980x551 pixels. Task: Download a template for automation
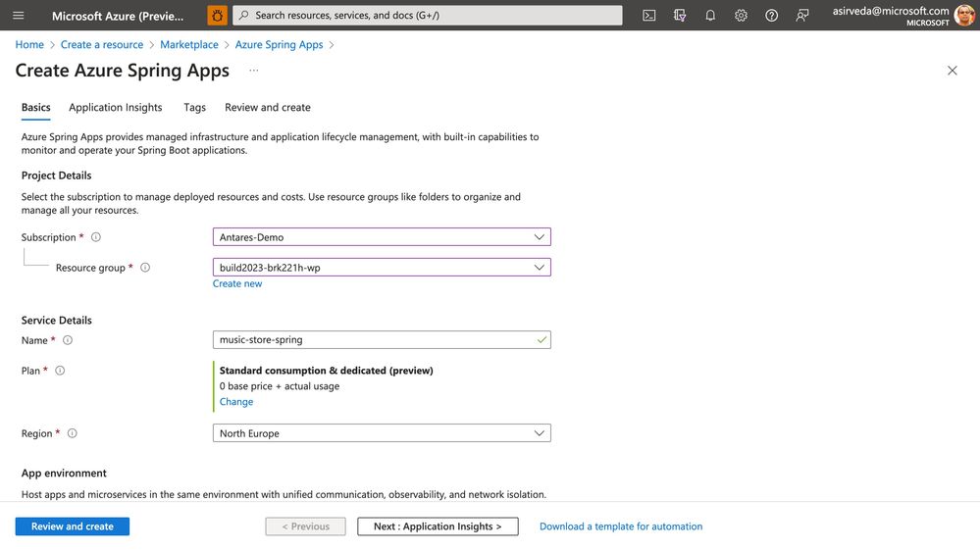pos(621,526)
